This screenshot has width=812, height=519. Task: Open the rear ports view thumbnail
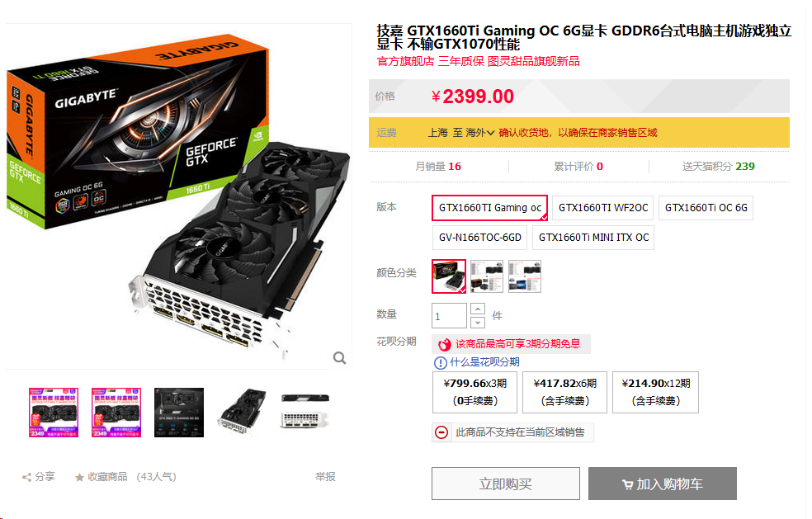tap(305, 413)
